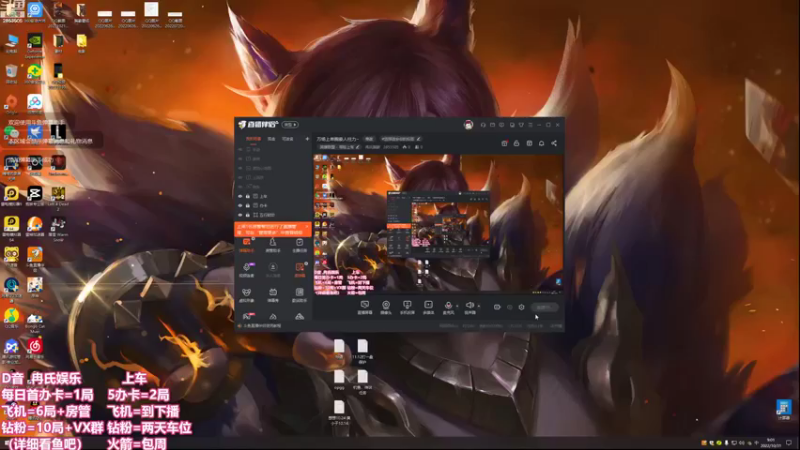Select the 上车 source row

click(273, 196)
